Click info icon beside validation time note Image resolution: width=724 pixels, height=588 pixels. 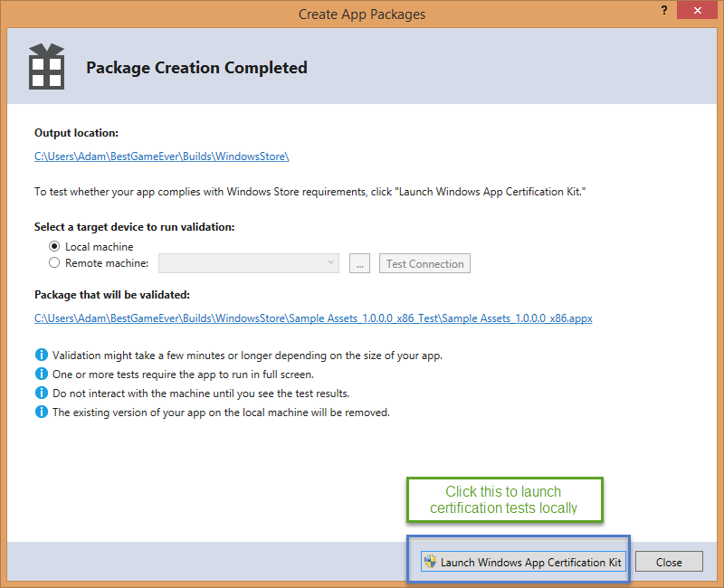41,355
